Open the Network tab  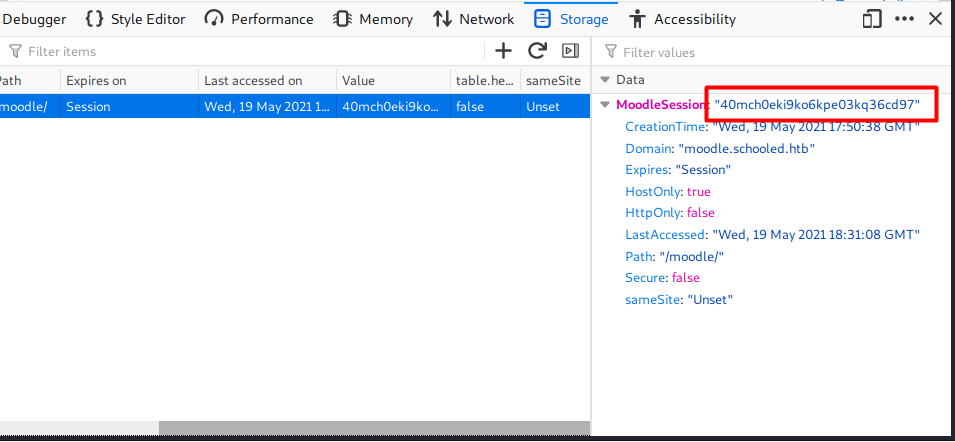coord(474,19)
